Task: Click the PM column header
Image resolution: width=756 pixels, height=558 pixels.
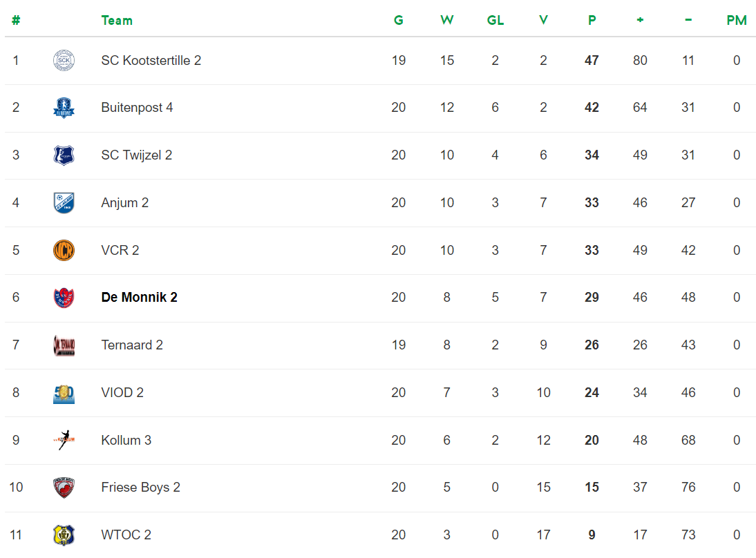Action: 737,21
